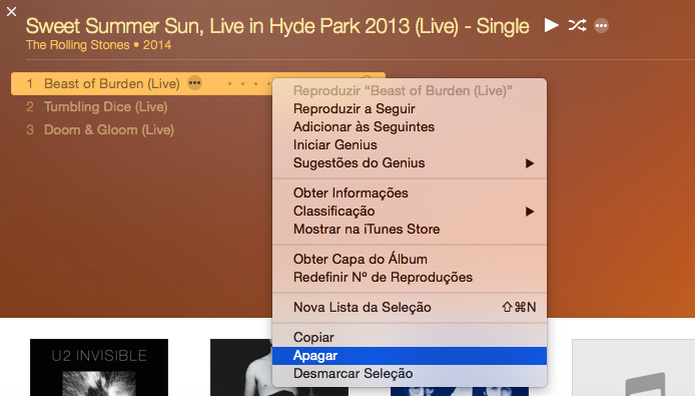Choose Mostrar na iTunes Store

(409, 229)
